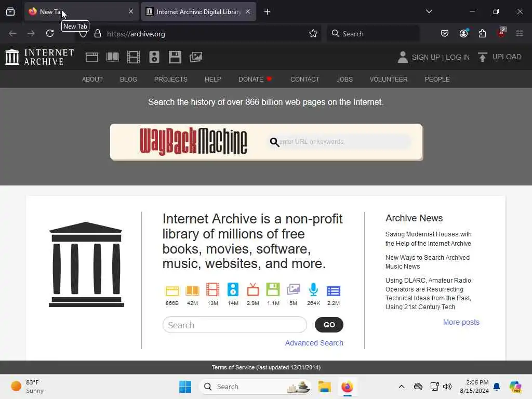Show hidden system tray icons chevron
Image resolution: width=532 pixels, height=399 pixels.
click(x=402, y=387)
